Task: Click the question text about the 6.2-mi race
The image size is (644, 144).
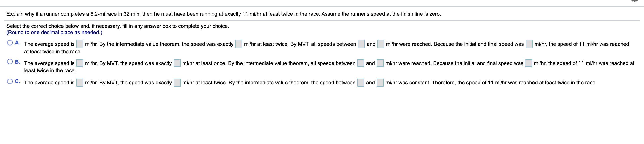Action: 224,14
